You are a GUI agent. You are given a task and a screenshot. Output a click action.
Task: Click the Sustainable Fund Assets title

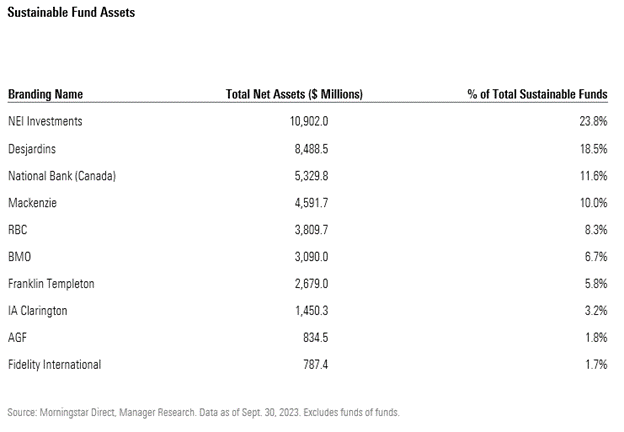71,13
